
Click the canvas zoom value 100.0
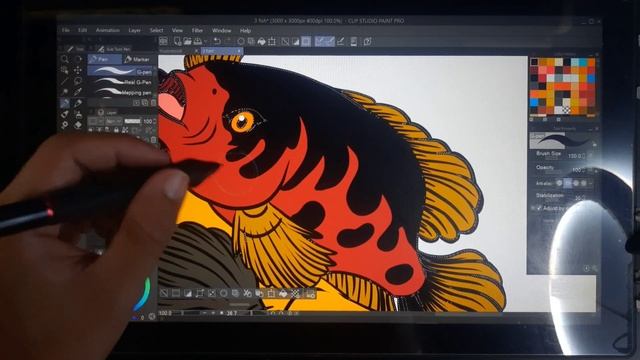165,313
